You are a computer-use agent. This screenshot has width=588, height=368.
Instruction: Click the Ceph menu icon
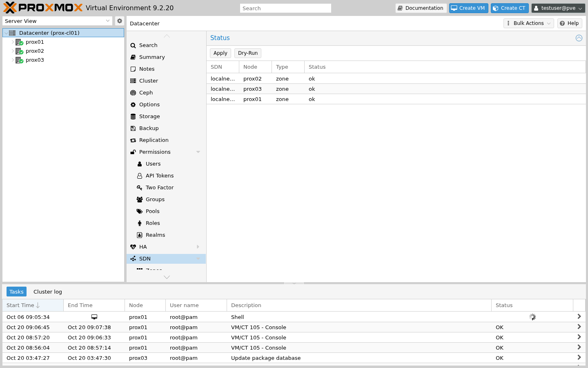133,93
